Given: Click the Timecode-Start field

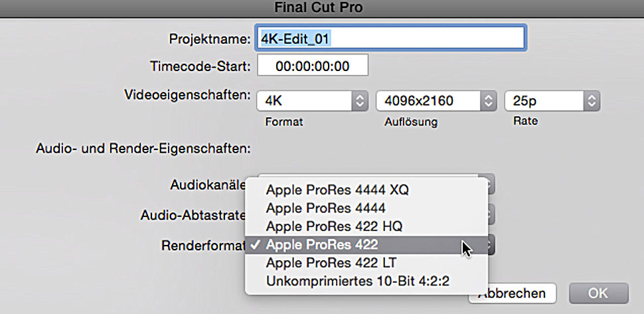Looking at the screenshot, I should [312, 66].
